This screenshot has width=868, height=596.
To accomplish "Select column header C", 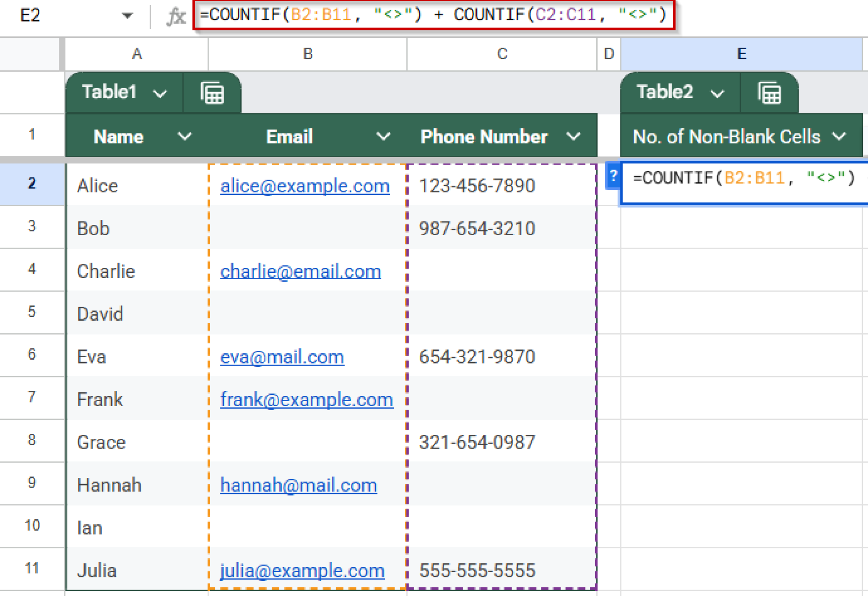I will click(501, 53).
